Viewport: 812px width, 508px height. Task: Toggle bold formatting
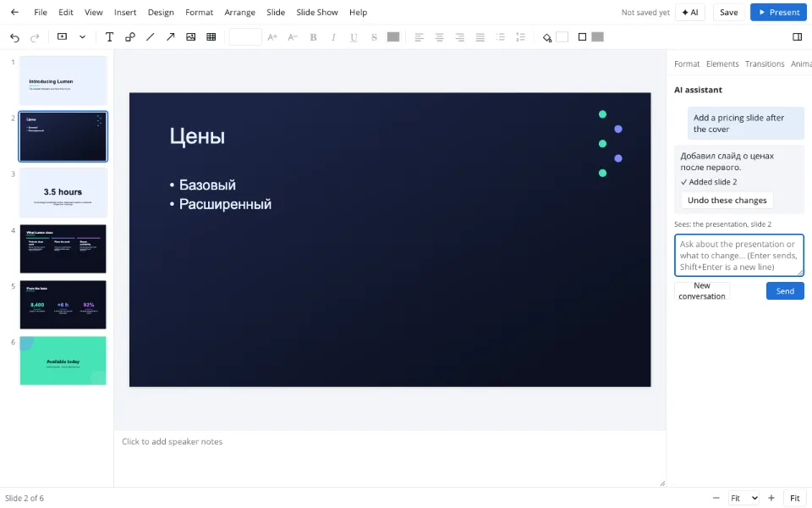(x=313, y=36)
